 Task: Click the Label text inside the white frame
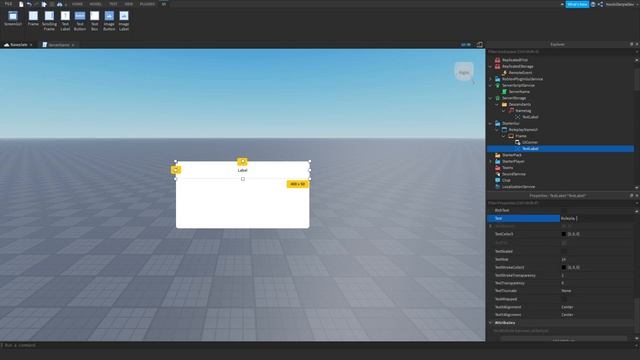pos(242,170)
